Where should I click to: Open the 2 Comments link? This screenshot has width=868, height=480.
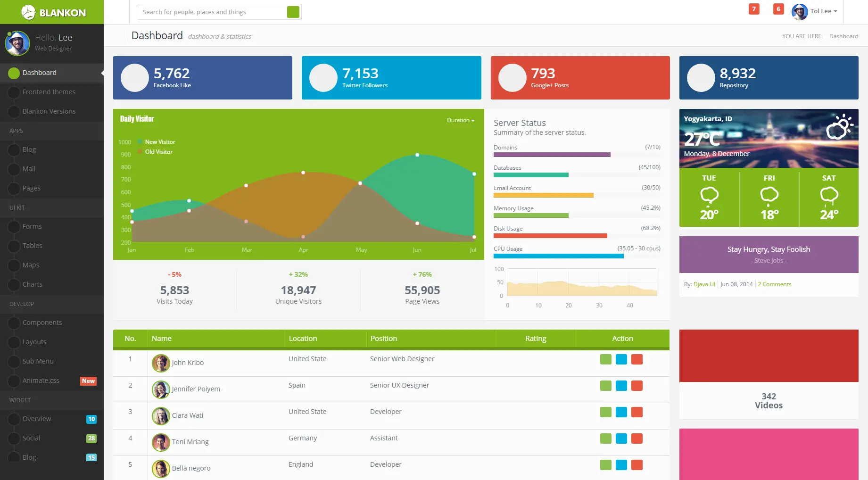[774, 284]
